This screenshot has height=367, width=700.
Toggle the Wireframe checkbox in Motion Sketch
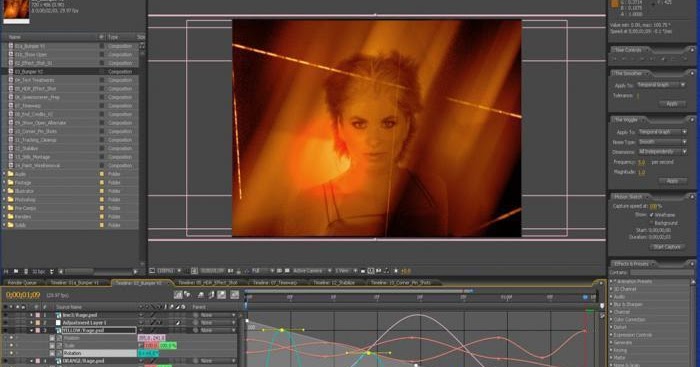point(651,215)
